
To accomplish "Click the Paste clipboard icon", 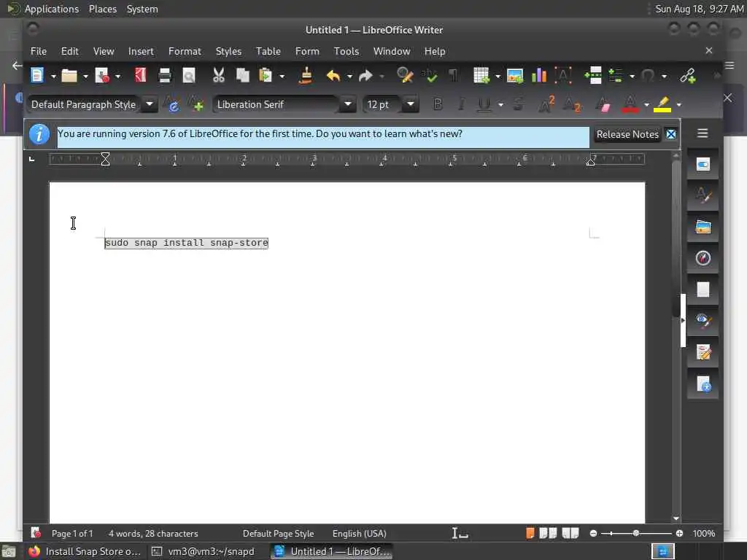I will click(x=266, y=75).
